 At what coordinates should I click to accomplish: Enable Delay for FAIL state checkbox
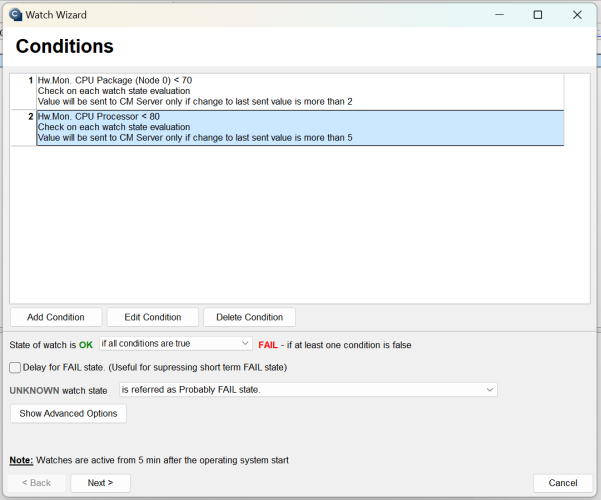(x=15, y=367)
